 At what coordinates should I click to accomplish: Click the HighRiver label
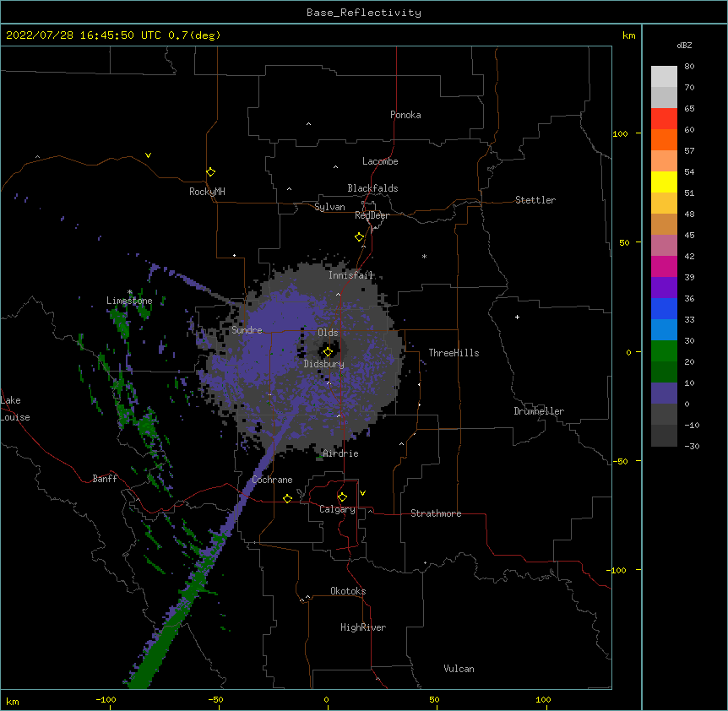[x=363, y=627]
